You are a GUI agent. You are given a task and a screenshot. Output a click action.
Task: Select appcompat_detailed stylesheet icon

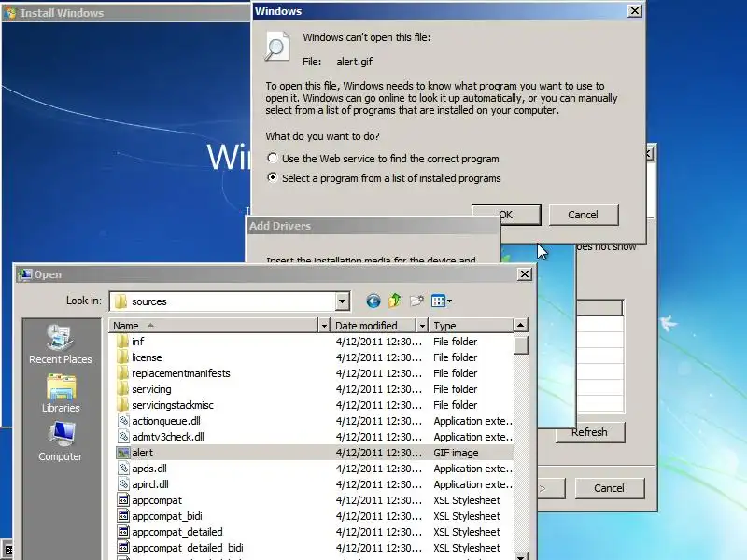pos(123,531)
